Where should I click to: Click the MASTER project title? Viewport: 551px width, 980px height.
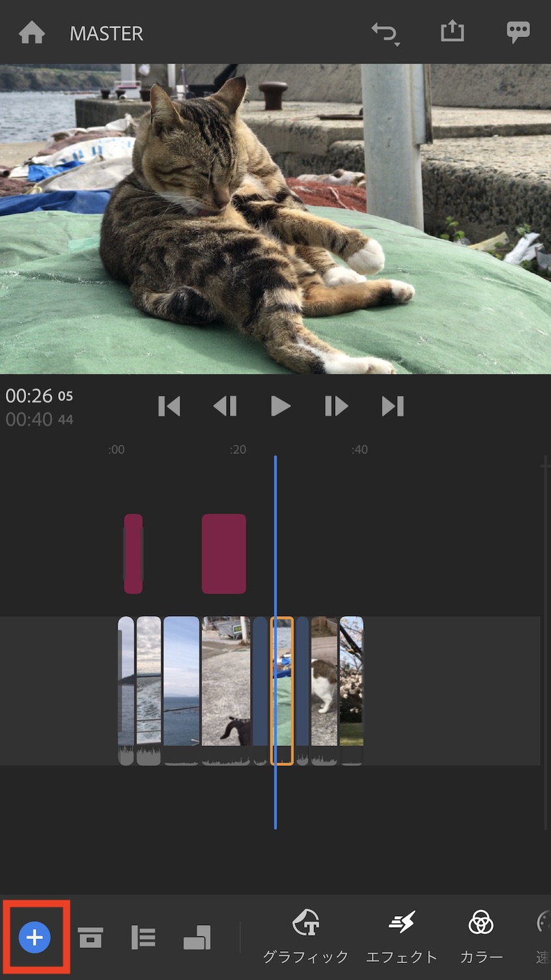pos(106,33)
